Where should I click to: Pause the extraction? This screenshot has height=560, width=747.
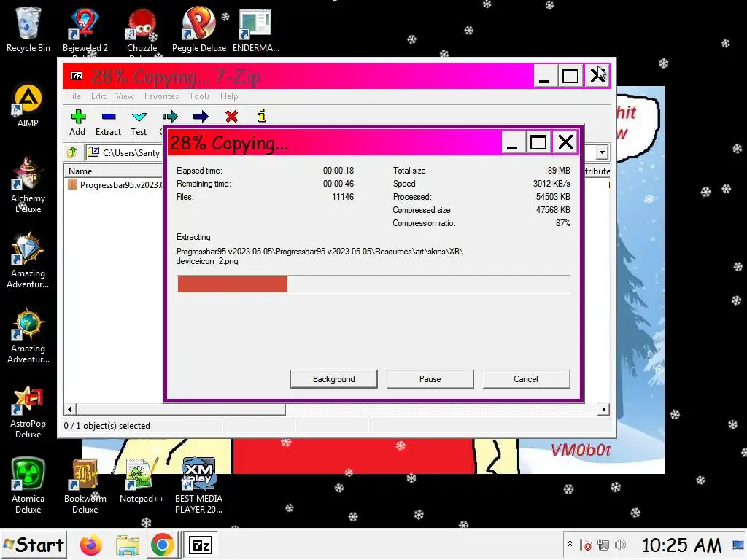click(x=430, y=379)
